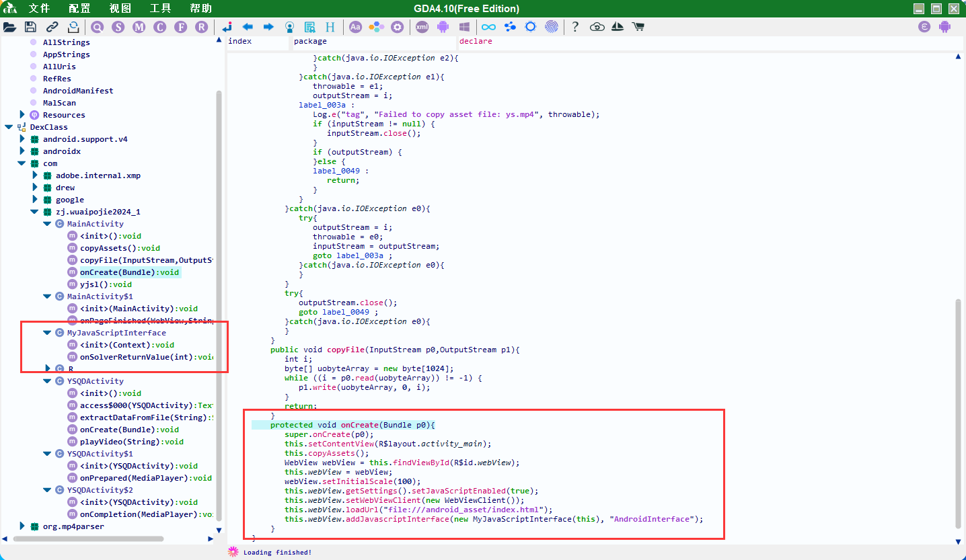
Task: Click the circular S toolbar button
Action: (x=118, y=27)
